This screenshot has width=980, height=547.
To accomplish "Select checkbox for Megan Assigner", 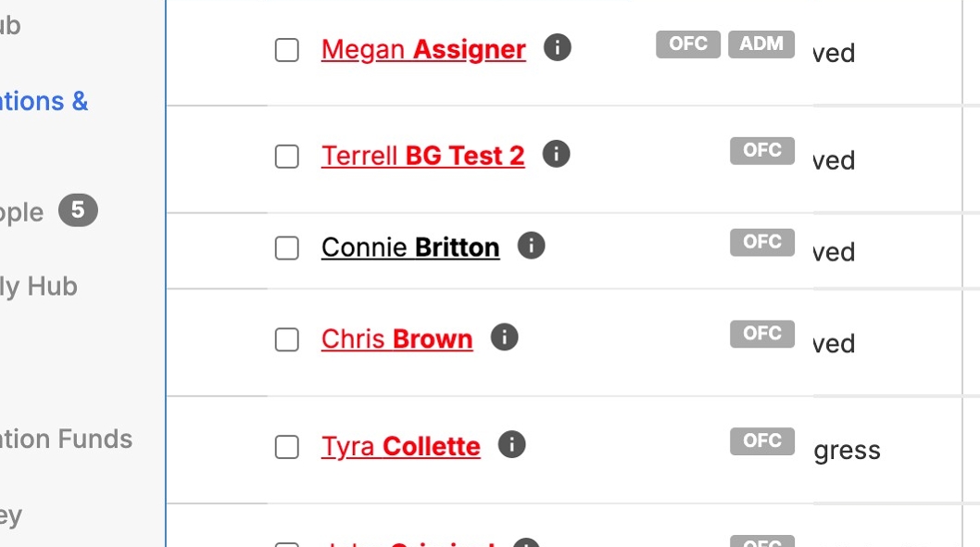I will coord(287,50).
